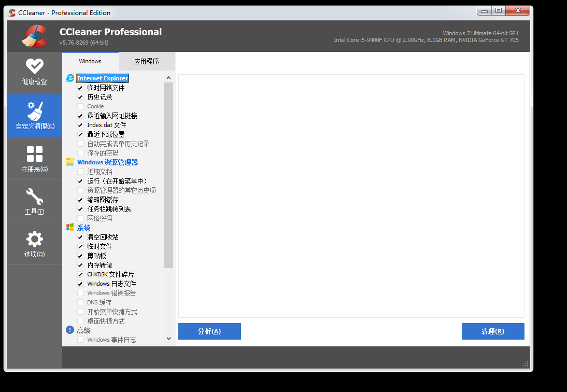Click the 清理 run cleaner button
This screenshot has height=392, width=567.
pyautogui.click(x=492, y=331)
